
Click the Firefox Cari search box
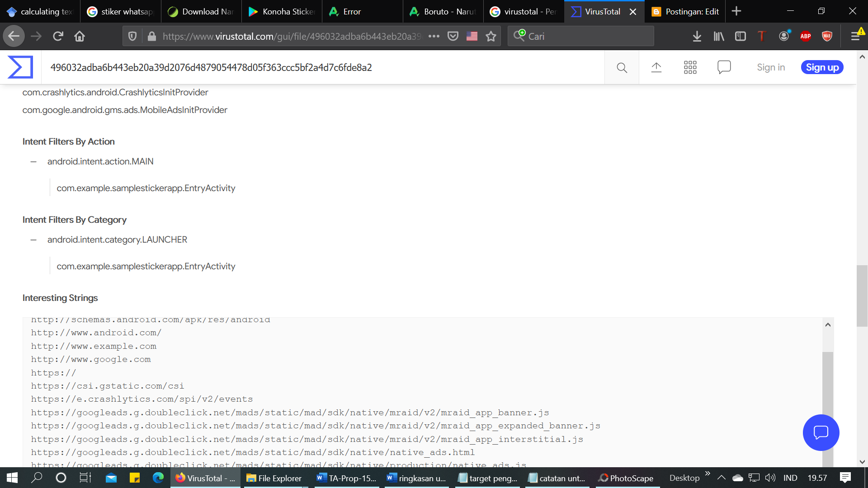click(x=588, y=37)
